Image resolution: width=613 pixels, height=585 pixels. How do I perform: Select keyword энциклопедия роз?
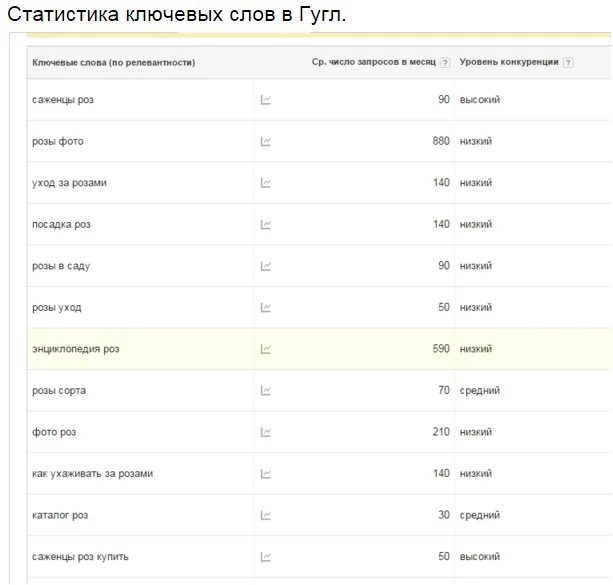75,349
